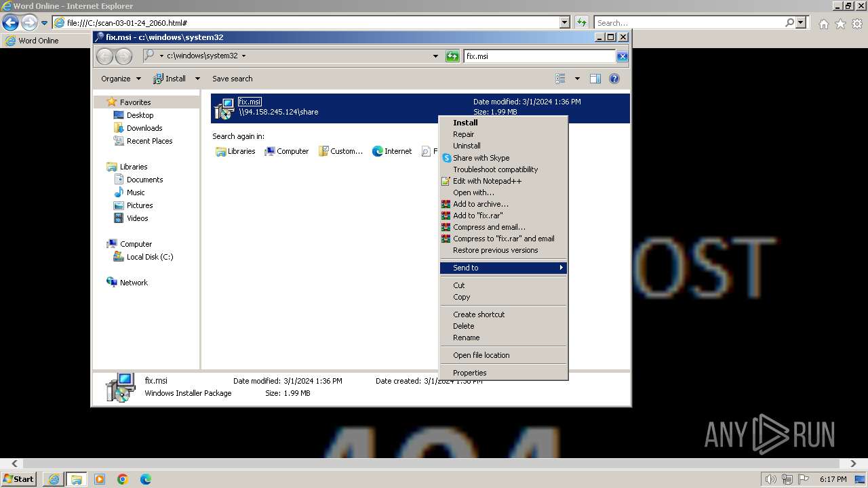Open Videos library
The height and width of the screenshot is (488, 868).
[137, 218]
